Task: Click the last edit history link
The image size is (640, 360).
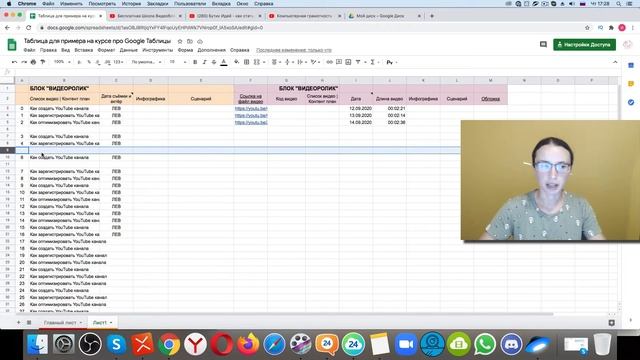Action: [x=294, y=50]
